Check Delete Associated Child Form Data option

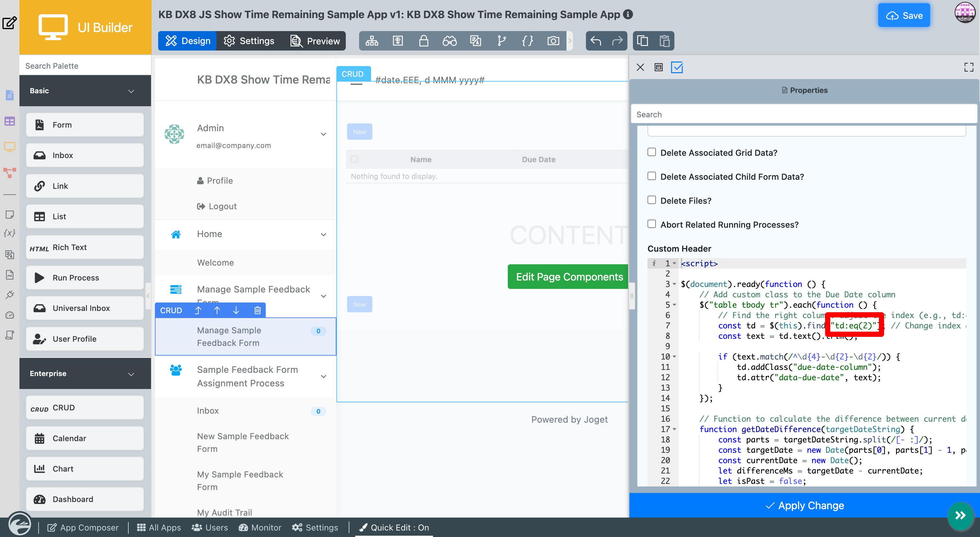pos(652,176)
